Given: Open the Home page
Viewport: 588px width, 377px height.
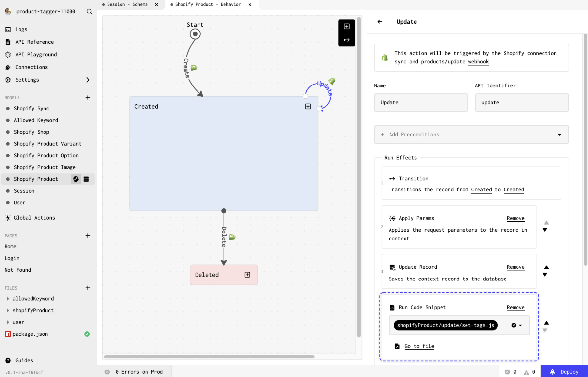Looking at the screenshot, I should pos(10,247).
